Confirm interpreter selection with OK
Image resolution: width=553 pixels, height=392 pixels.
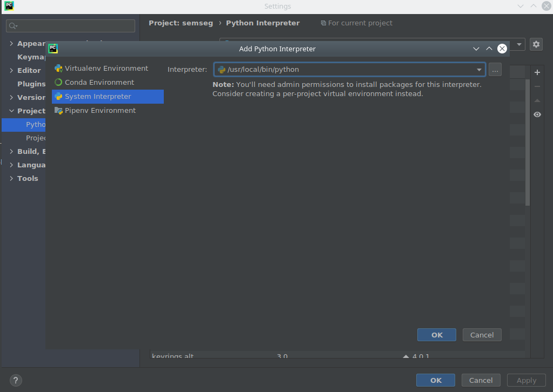436,334
